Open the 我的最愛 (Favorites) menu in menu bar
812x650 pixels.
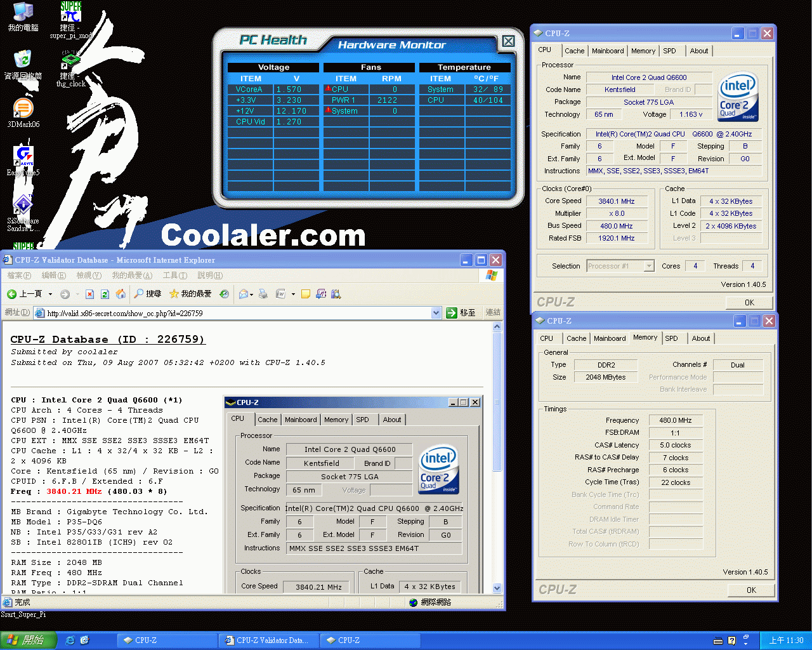pyautogui.click(x=132, y=275)
